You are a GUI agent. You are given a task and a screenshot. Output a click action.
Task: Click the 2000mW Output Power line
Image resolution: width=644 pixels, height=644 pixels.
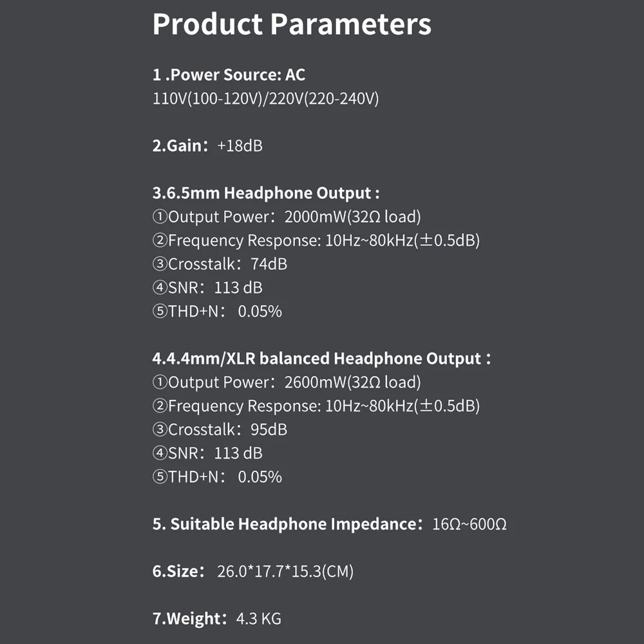[x=287, y=217]
